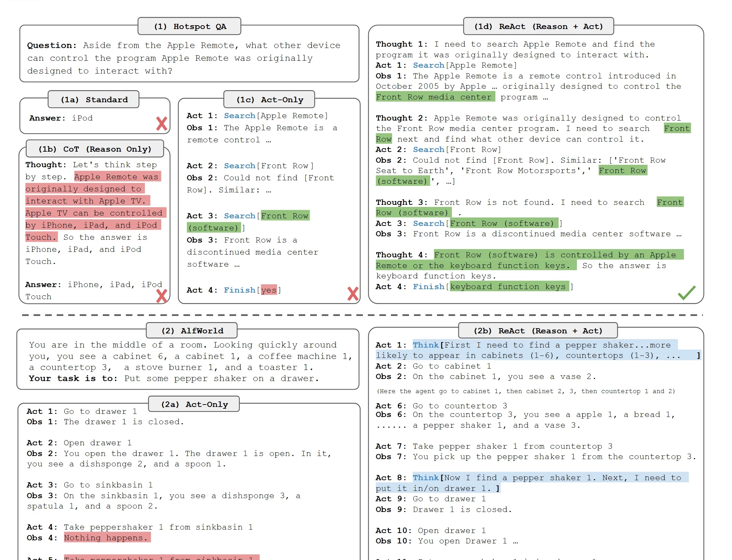Click the red-highlighted "yes" answer

click(269, 290)
